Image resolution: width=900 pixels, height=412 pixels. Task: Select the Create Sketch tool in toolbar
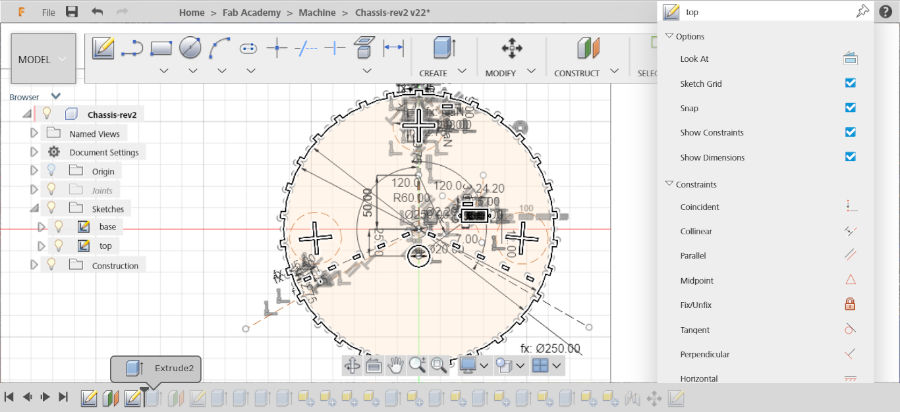click(103, 48)
